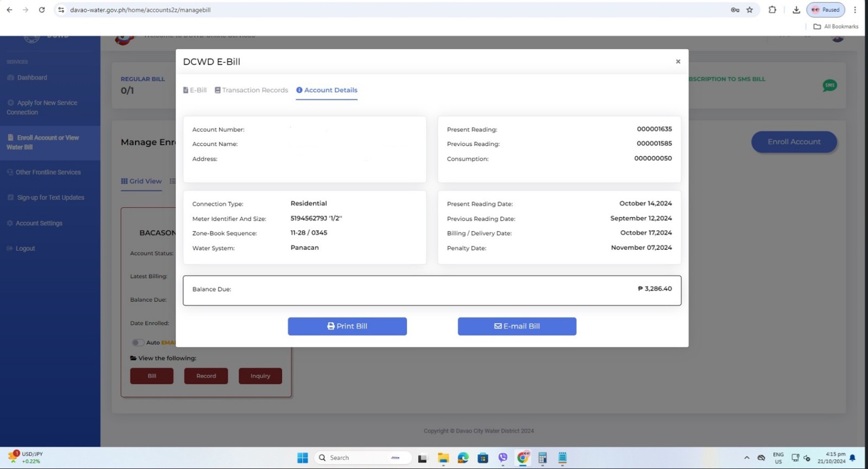Viewport: 868px width, 469px height.
Task: Click ENG US language indicator
Action: pyautogui.click(x=778, y=458)
